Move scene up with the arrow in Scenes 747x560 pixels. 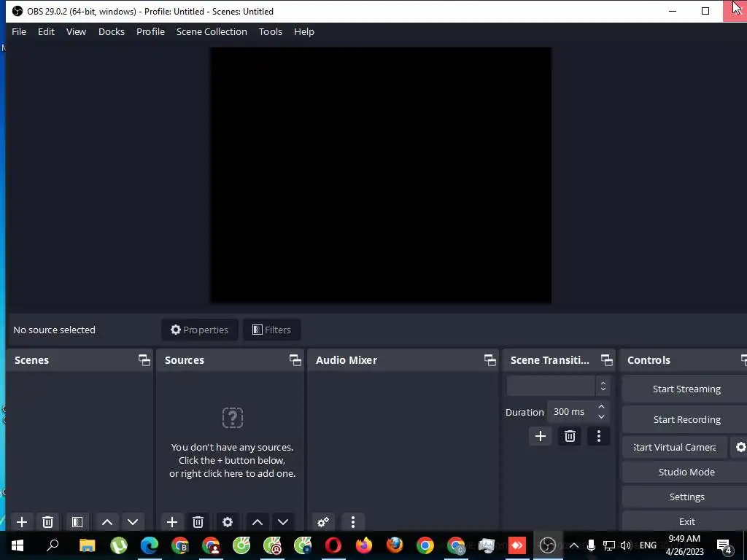point(107,522)
